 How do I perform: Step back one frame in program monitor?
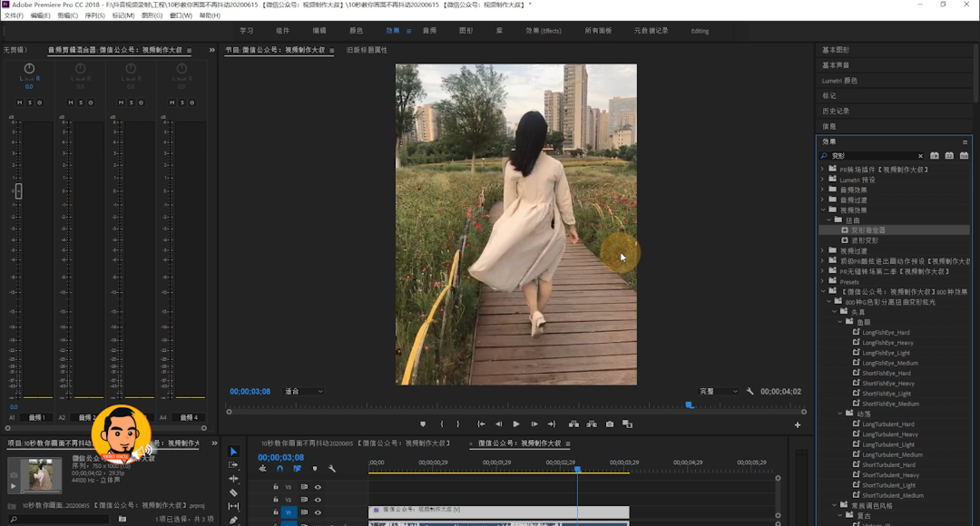[499, 424]
